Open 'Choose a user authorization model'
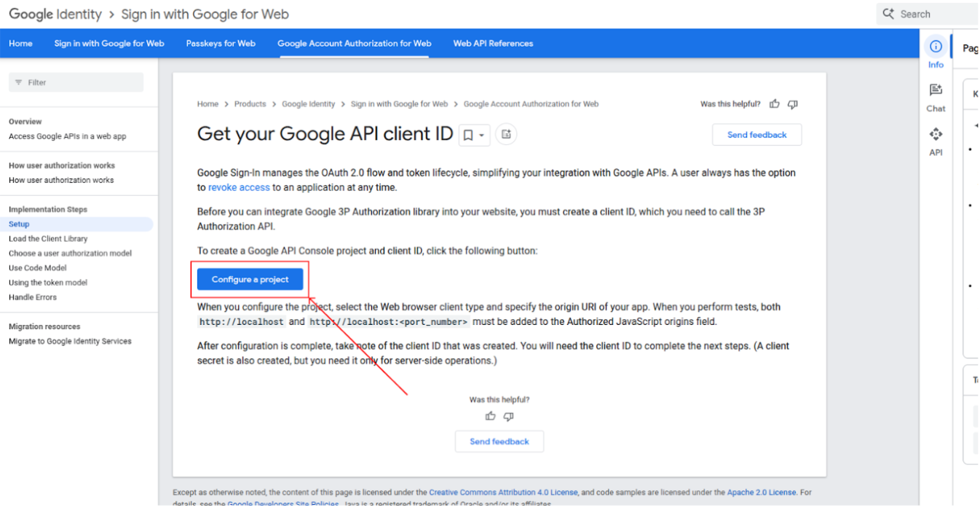 point(71,253)
